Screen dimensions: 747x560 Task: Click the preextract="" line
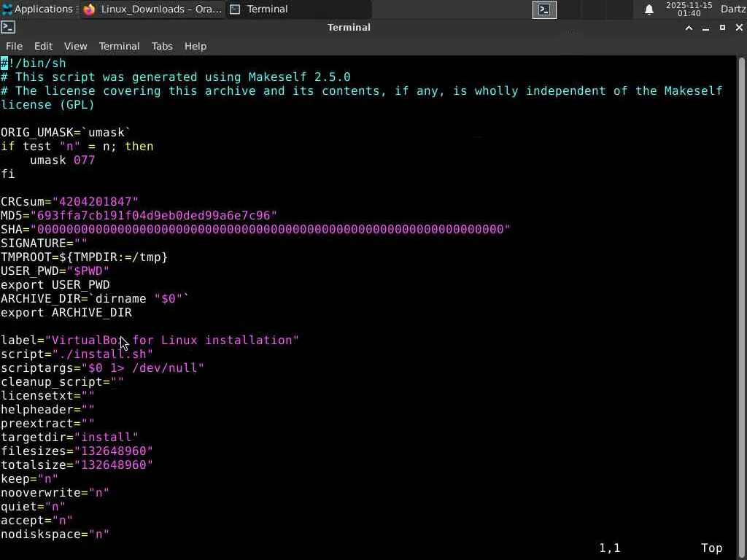pos(47,423)
